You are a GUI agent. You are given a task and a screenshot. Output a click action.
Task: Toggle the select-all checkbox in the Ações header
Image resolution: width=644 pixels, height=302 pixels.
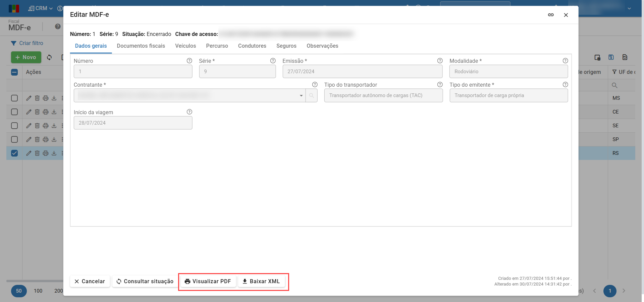[14, 72]
